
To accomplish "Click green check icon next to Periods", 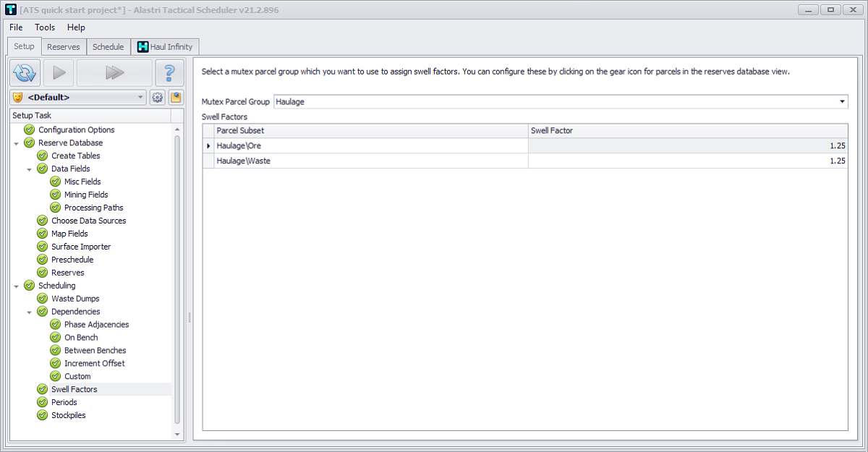I will (x=43, y=403).
